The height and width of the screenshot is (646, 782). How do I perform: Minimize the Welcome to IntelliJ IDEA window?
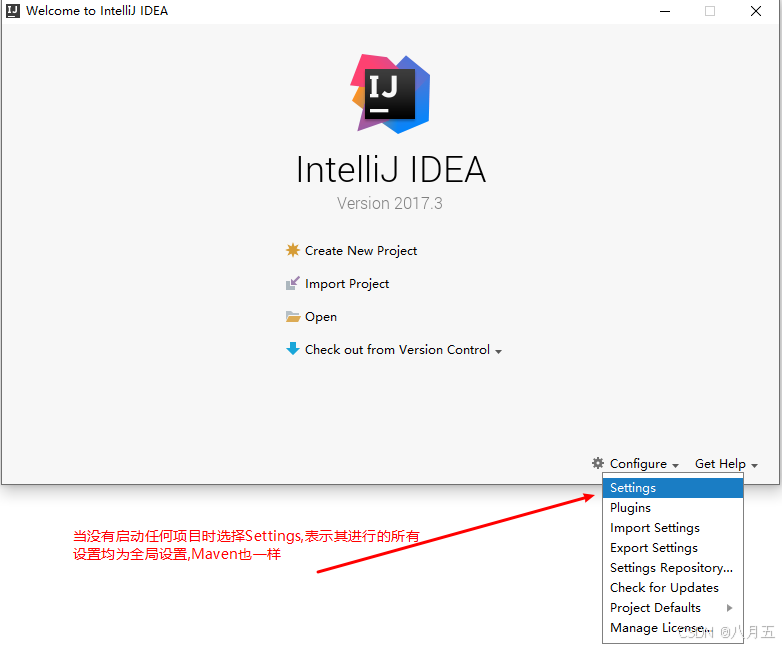pyautogui.click(x=665, y=11)
